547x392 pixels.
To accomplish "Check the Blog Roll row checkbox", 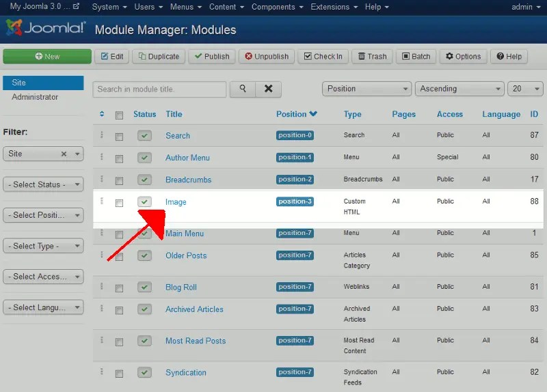I will 119,288.
